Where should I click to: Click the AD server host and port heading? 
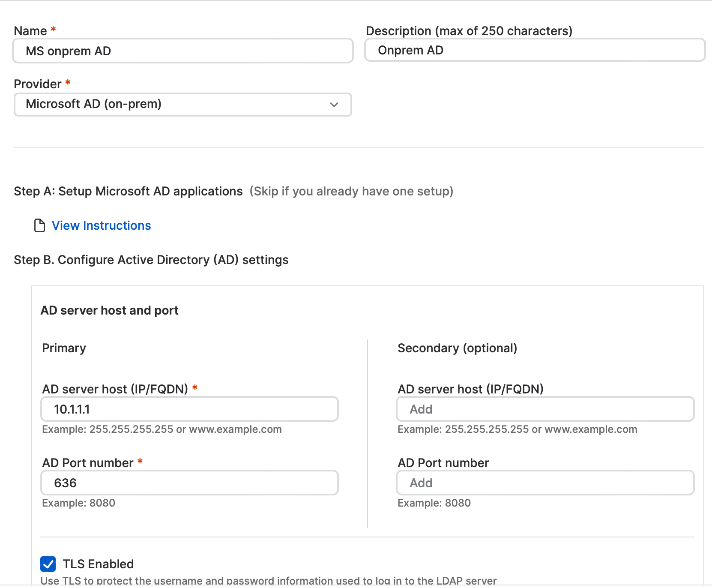click(110, 310)
